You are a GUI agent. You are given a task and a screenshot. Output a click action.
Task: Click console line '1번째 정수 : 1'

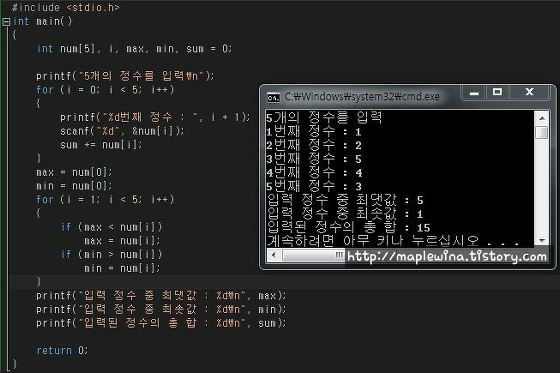(314, 132)
